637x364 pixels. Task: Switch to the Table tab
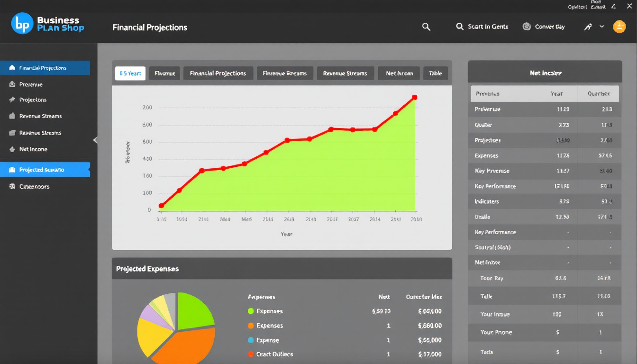point(435,73)
